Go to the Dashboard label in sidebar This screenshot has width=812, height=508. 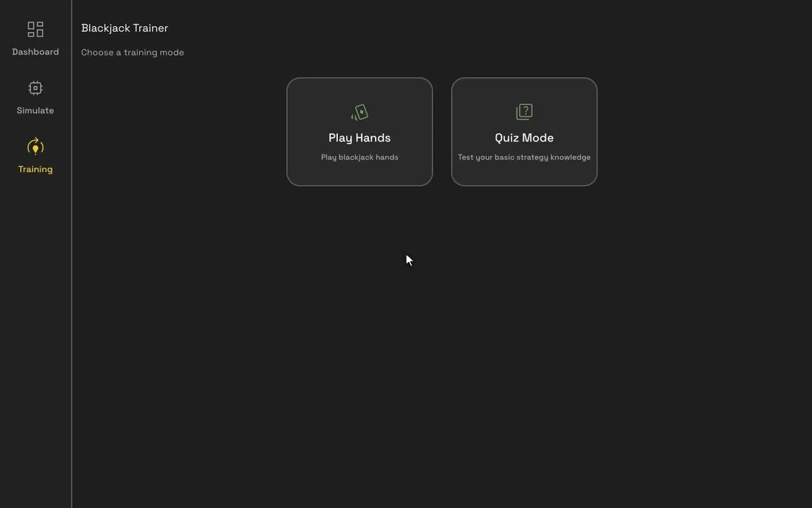36,52
